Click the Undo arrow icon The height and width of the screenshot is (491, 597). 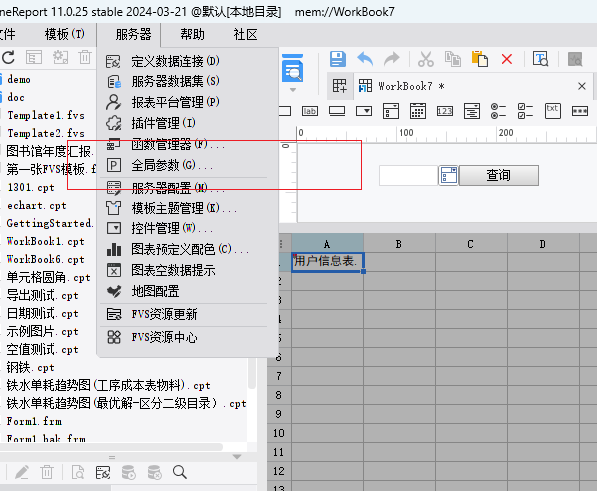click(365, 59)
